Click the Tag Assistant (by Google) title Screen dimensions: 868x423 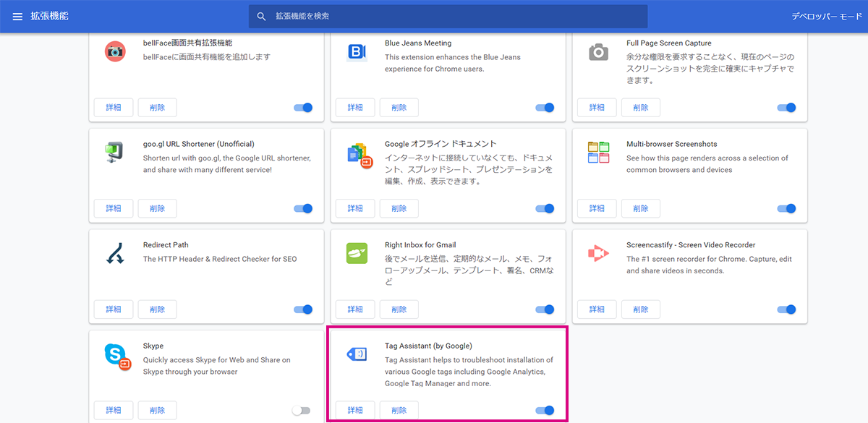pyautogui.click(x=428, y=346)
